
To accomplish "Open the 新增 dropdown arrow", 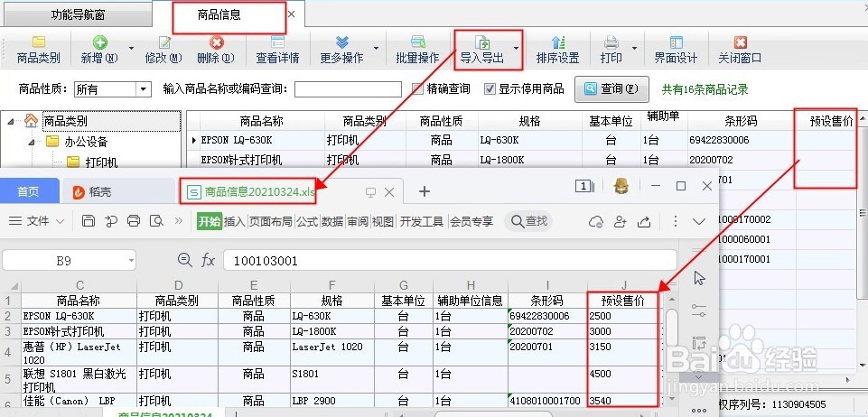I will click(x=131, y=49).
